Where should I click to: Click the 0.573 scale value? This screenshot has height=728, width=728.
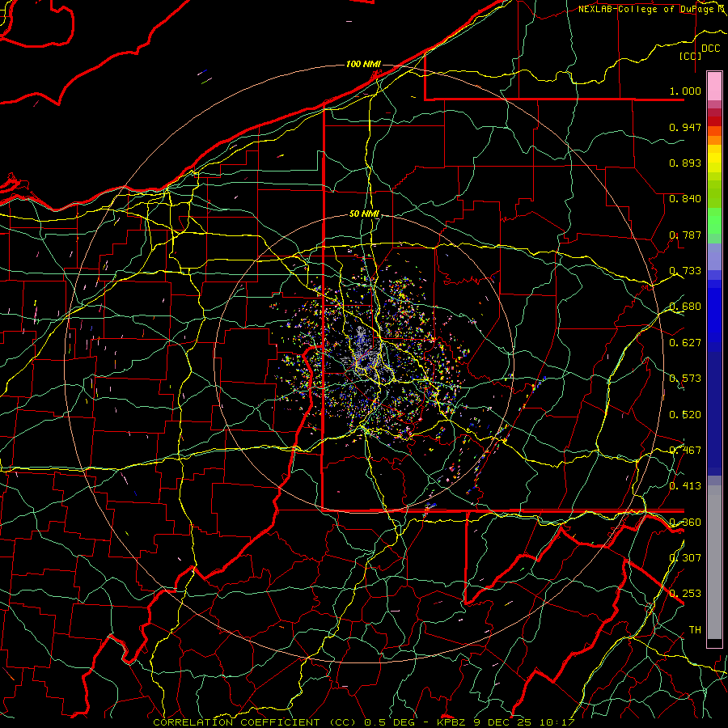pyautogui.click(x=685, y=378)
